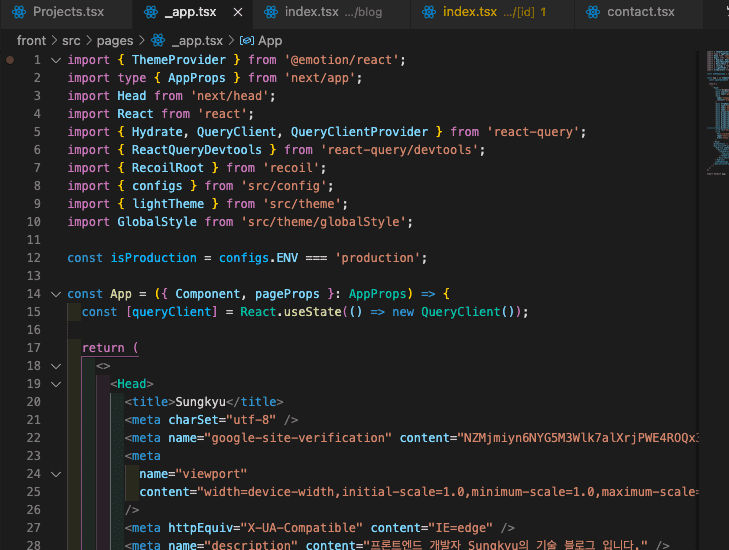Click 'X-UA-Compatible' on line 27

[301, 528]
